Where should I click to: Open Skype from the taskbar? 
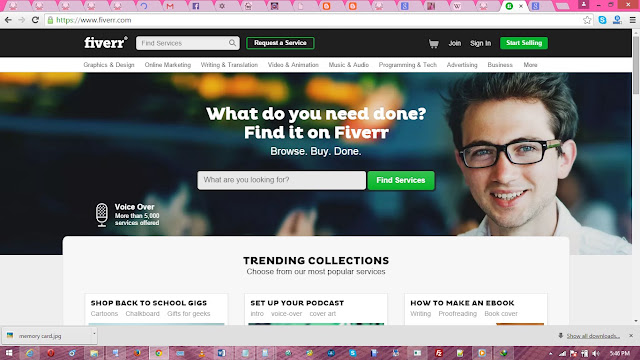coord(353,353)
